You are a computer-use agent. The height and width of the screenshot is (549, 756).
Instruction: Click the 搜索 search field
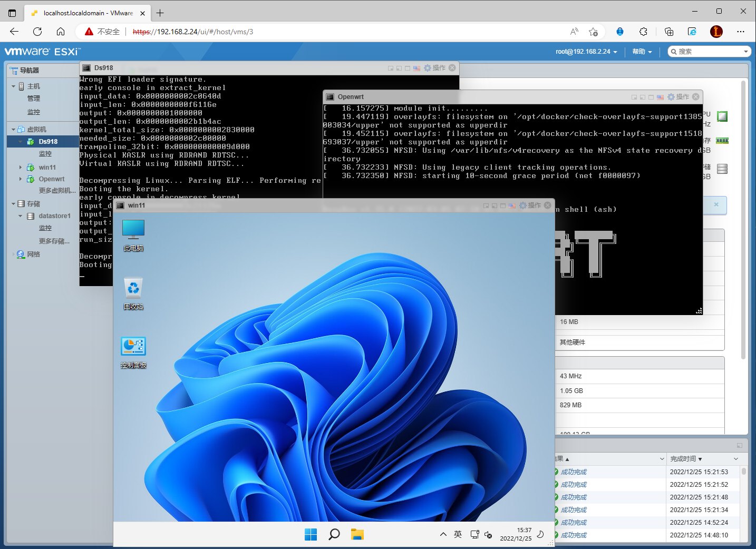point(709,52)
